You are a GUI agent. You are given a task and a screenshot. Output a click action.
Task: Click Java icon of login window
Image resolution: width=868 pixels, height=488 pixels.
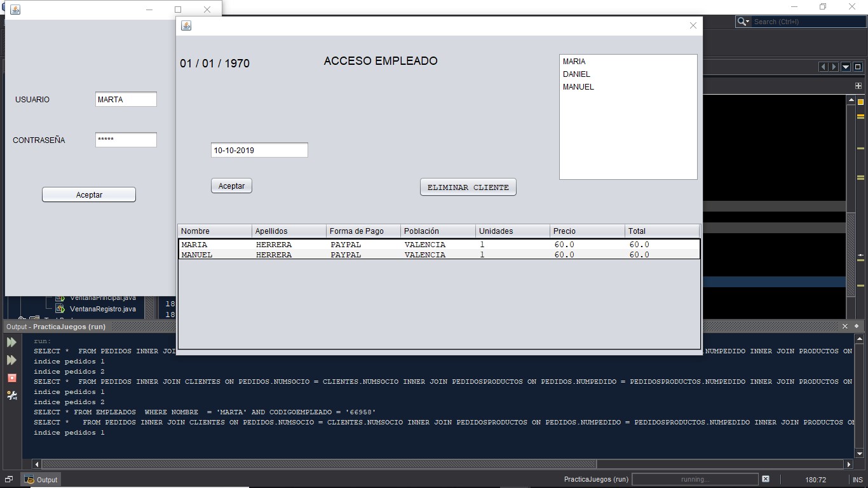[x=15, y=10]
